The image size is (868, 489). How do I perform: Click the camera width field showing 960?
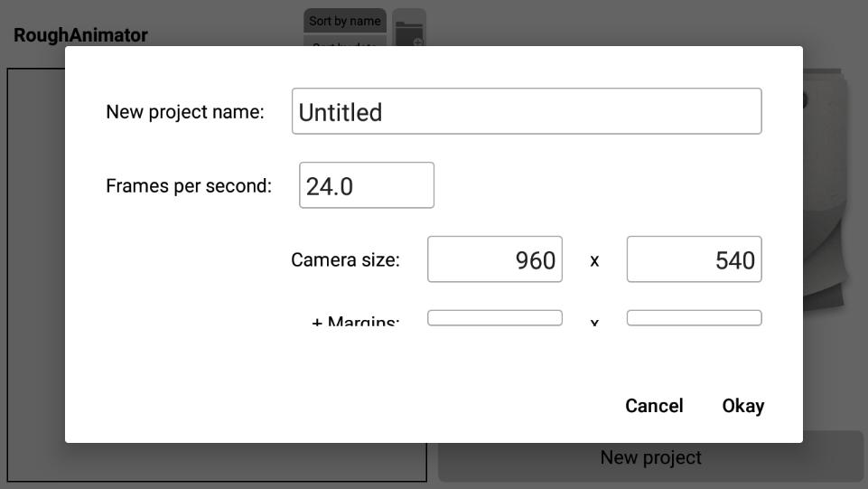[494, 259]
